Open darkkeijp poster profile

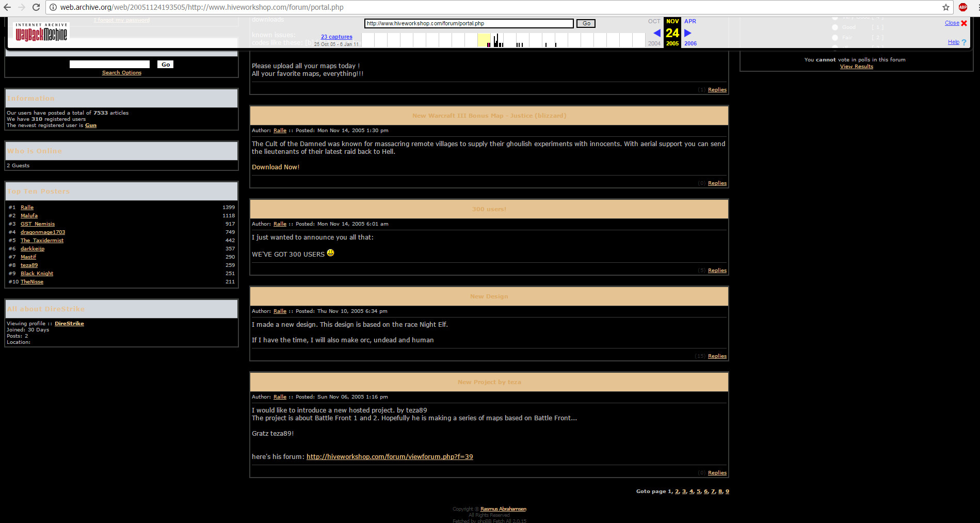33,249
